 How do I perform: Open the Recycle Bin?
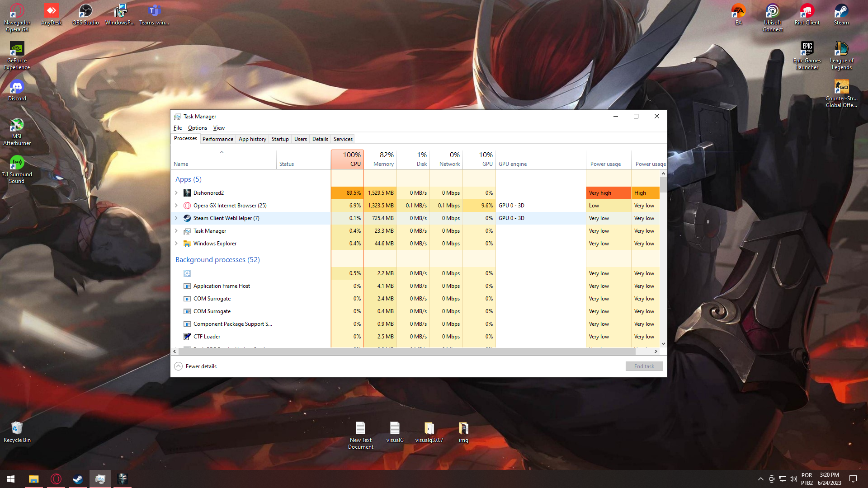[17, 432]
